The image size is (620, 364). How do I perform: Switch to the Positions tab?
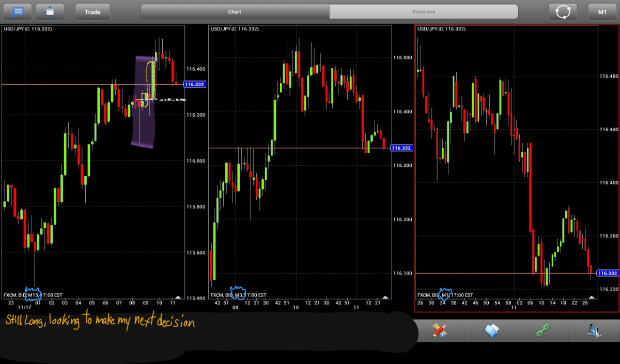424,11
